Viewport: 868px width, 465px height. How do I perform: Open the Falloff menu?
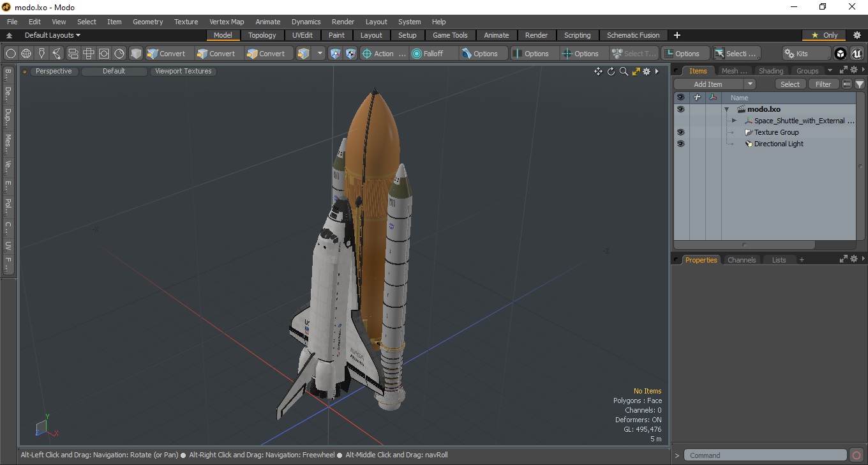(x=434, y=54)
